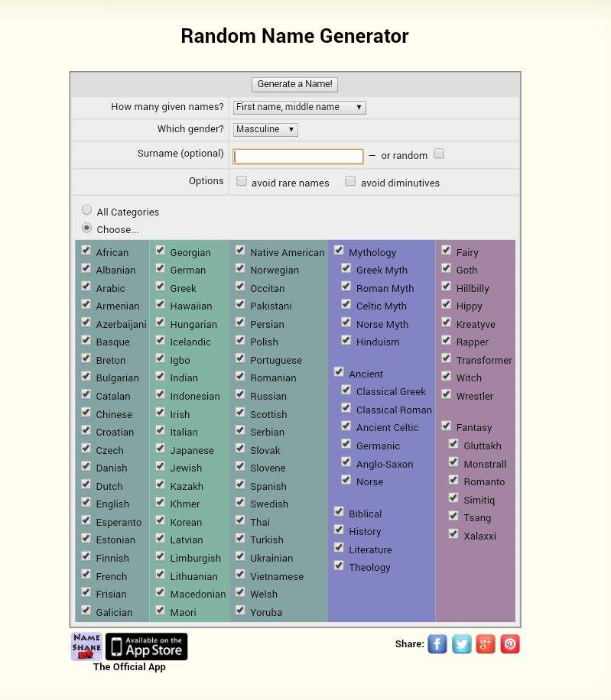Uncheck the History category
The width and height of the screenshot is (611, 700).
click(339, 530)
